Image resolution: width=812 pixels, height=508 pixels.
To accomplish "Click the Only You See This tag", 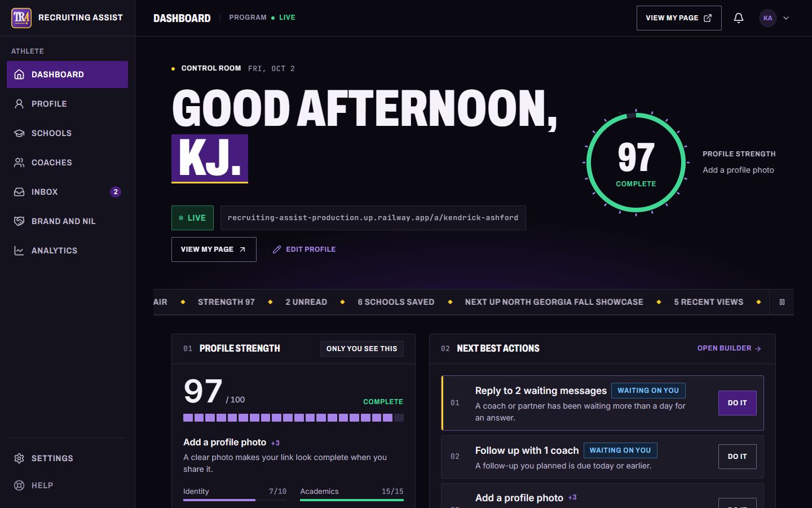I will pos(362,349).
